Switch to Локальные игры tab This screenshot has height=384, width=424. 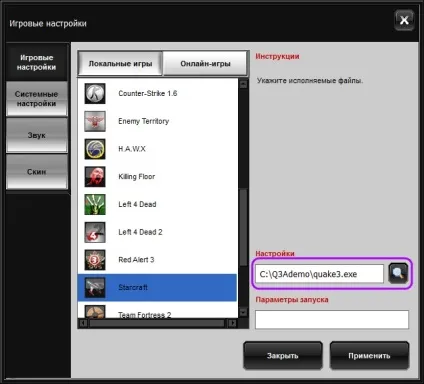pos(120,63)
